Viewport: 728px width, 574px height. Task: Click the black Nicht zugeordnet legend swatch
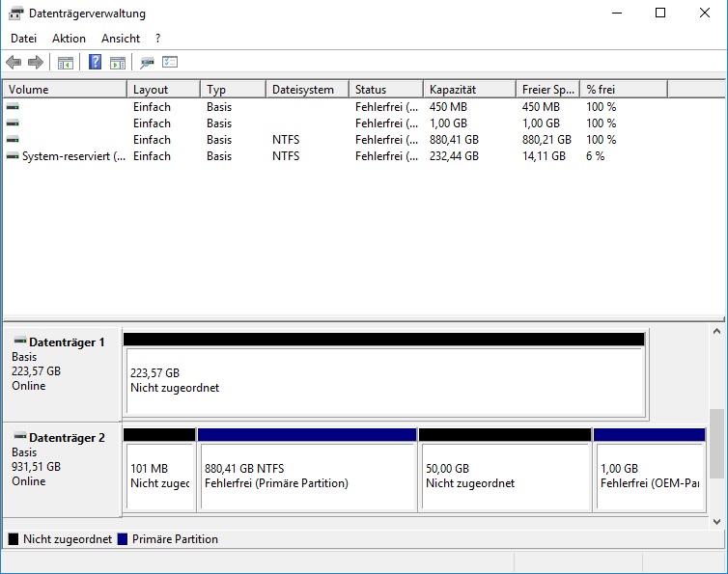point(14,539)
